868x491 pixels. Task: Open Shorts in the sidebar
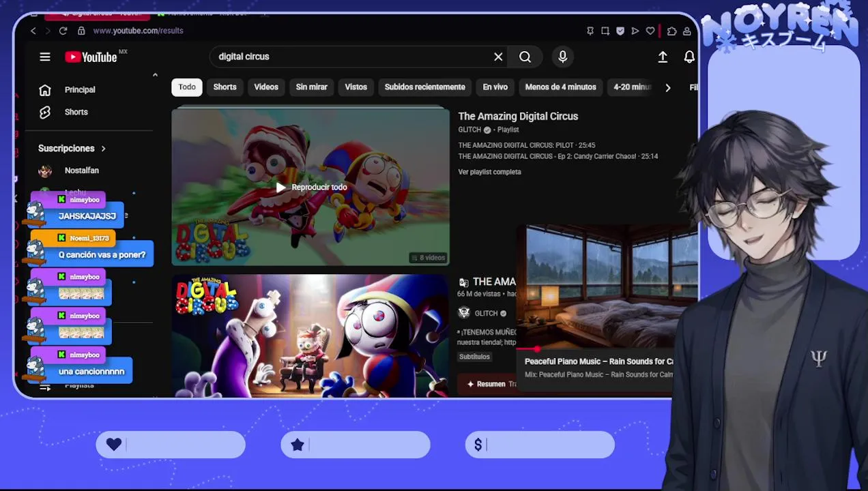[76, 112]
